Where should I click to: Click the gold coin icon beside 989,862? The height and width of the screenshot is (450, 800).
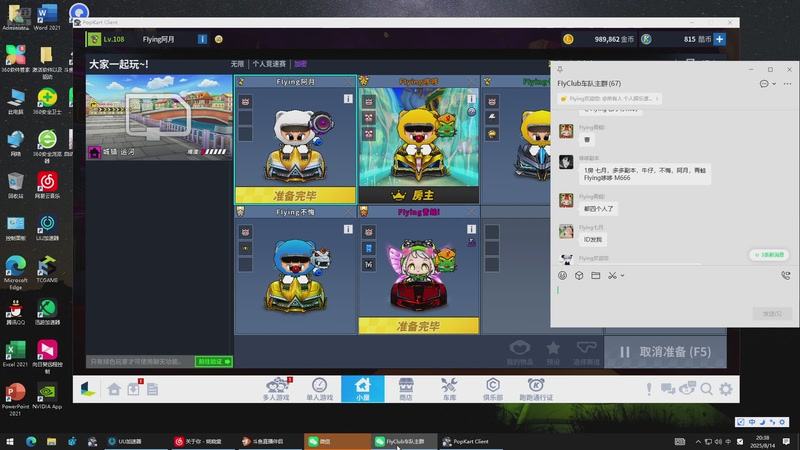tap(568, 39)
